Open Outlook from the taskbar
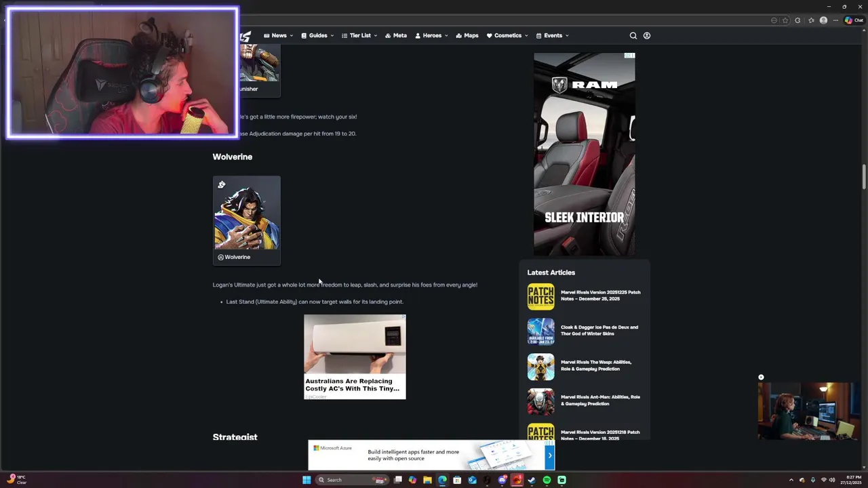This screenshot has width=868, height=488. [x=472, y=480]
